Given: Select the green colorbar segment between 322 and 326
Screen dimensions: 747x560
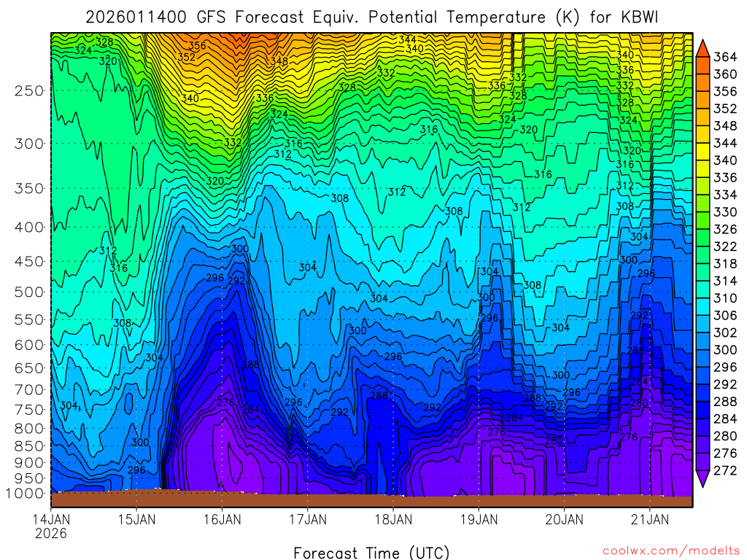Looking at the screenshot, I should [x=703, y=238].
